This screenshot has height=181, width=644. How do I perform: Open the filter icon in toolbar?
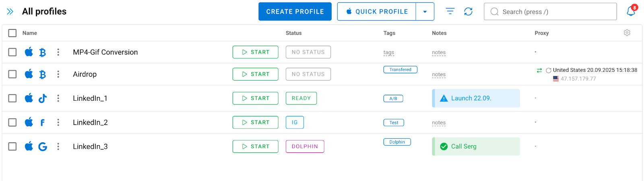pyautogui.click(x=450, y=11)
